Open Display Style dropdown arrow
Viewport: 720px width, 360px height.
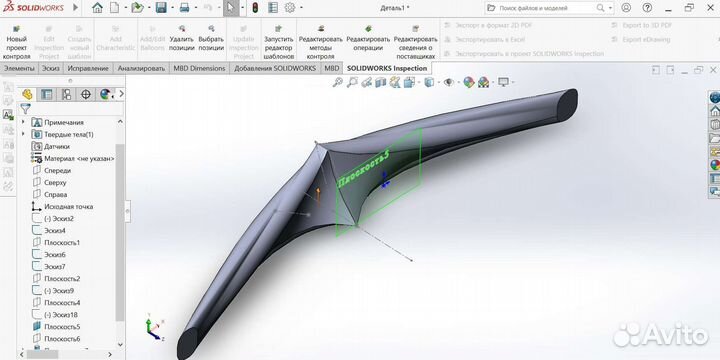pyautogui.click(x=439, y=82)
